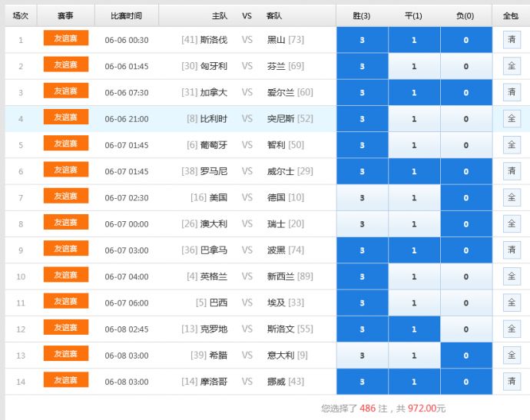
Task: Toggle draw (1) for match 8 澳大利 vs 瑞士
Action: [414, 224]
